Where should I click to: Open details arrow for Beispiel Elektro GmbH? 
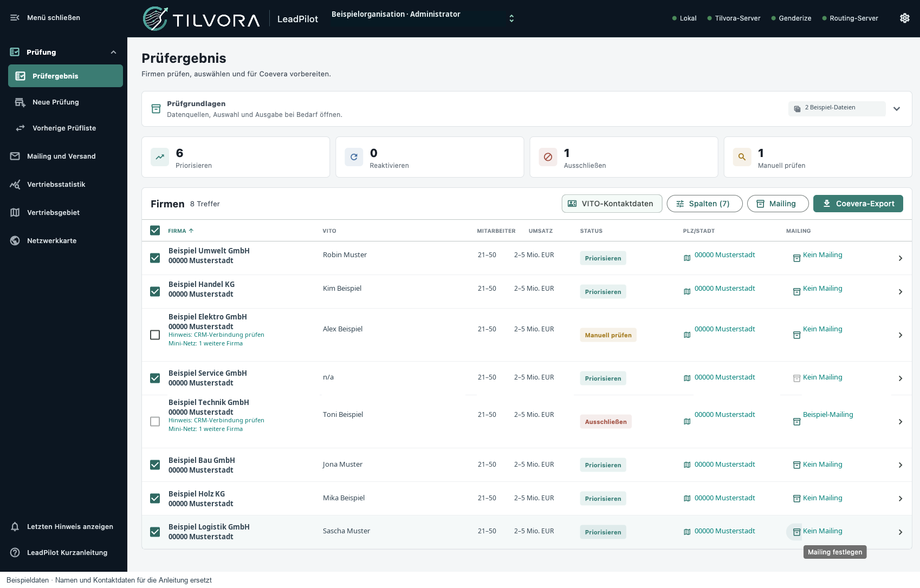tap(900, 335)
